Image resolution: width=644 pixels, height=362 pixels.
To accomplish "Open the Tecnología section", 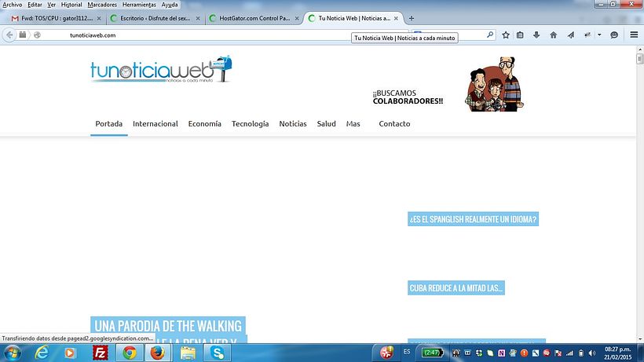I will 250,123.
